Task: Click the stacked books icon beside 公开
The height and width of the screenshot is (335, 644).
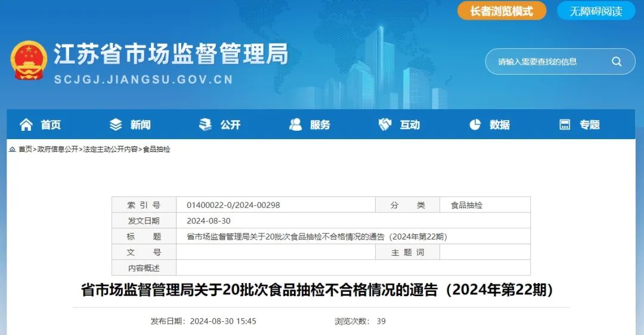Action: pos(205,124)
